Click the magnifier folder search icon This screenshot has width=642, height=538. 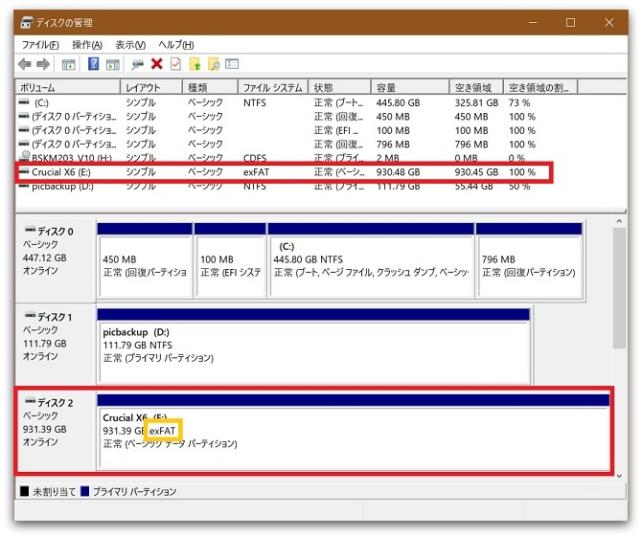click(x=213, y=64)
